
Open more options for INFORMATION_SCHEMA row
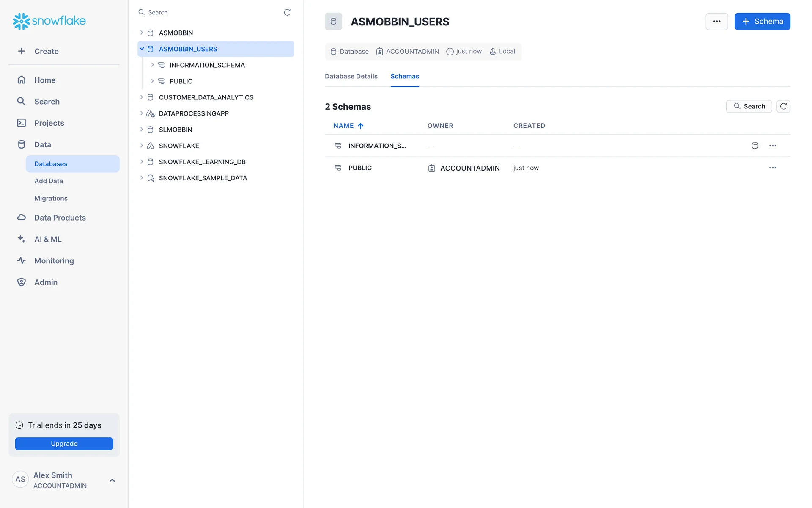pos(773,146)
